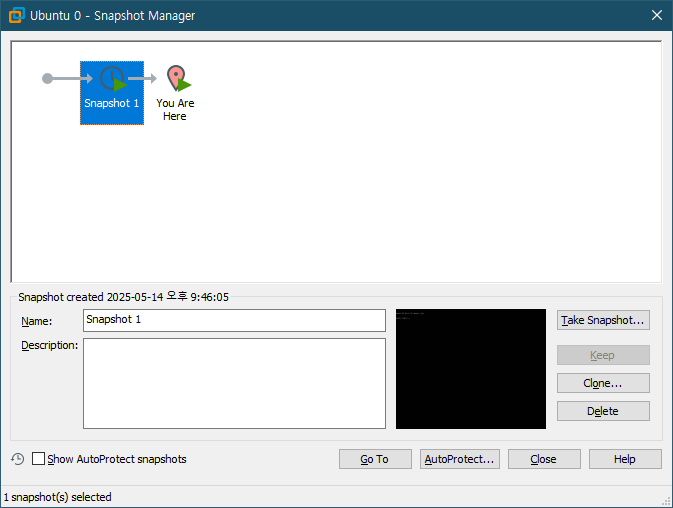Screen dimensions: 673x508
Task: Click the 'Name:' label
Action: [36, 321]
